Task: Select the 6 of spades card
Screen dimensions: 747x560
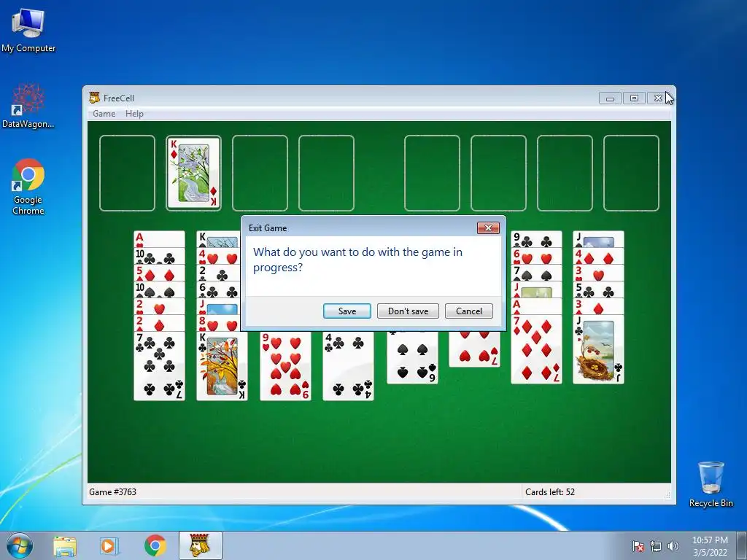Action: pyautogui.click(x=413, y=357)
